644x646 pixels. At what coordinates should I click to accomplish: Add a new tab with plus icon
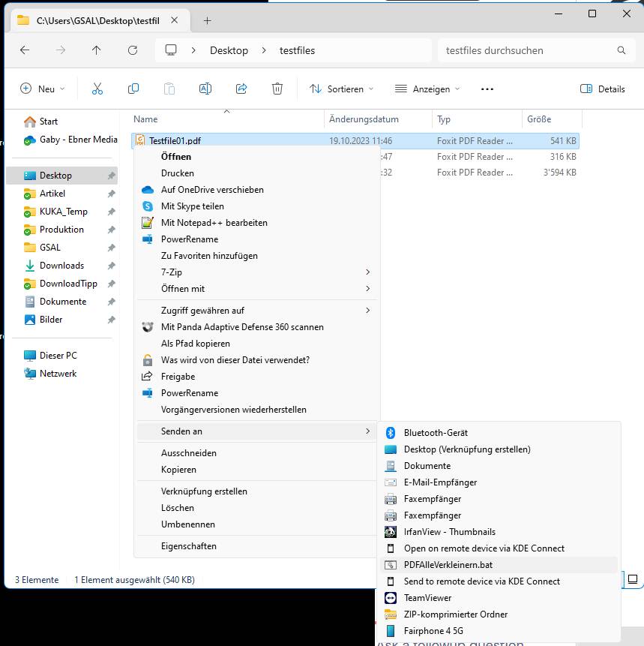[x=208, y=20]
